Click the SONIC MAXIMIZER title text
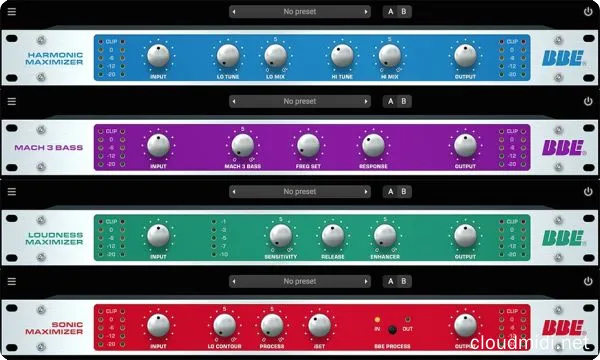This screenshot has height=360, width=600. pos(54,328)
